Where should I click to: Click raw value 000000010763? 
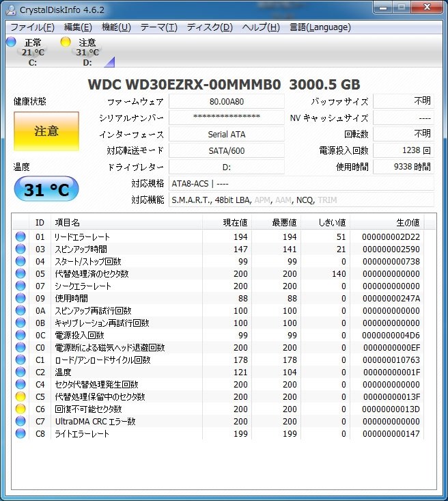(391, 360)
